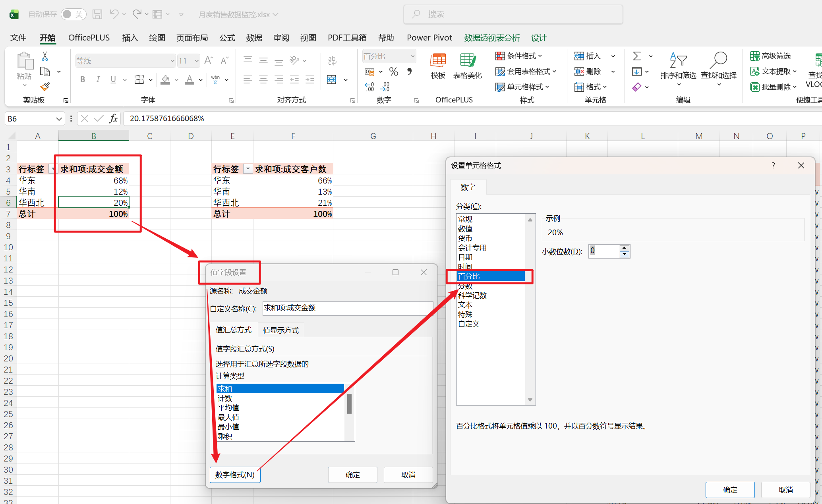Select 计数 in the calculation type list

(x=225, y=398)
